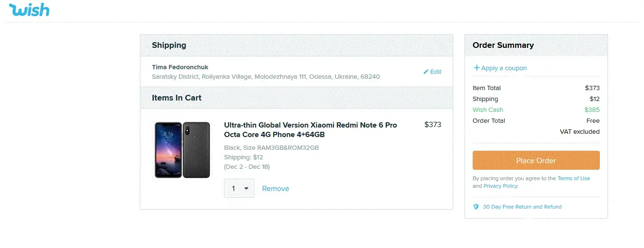
Task: Edit the shipping address
Action: coord(435,72)
